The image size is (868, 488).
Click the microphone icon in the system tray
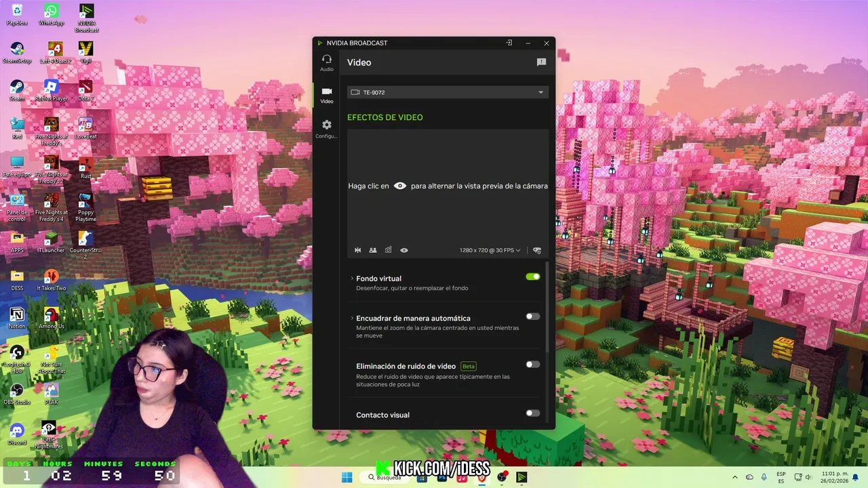(x=764, y=477)
